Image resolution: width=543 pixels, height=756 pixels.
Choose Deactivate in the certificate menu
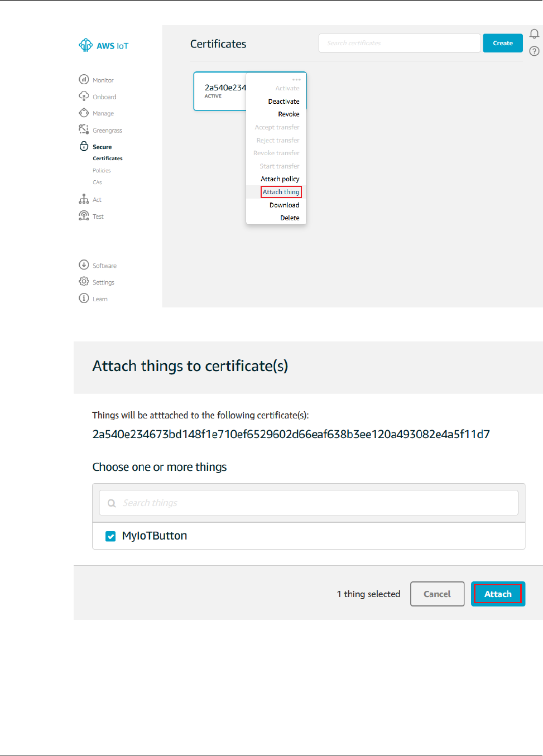click(x=283, y=102)
